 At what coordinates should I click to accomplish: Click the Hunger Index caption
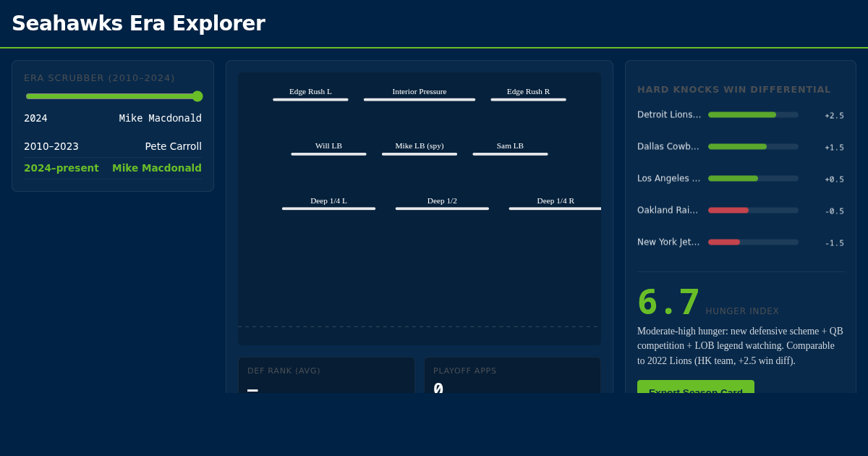coord(742,311)
